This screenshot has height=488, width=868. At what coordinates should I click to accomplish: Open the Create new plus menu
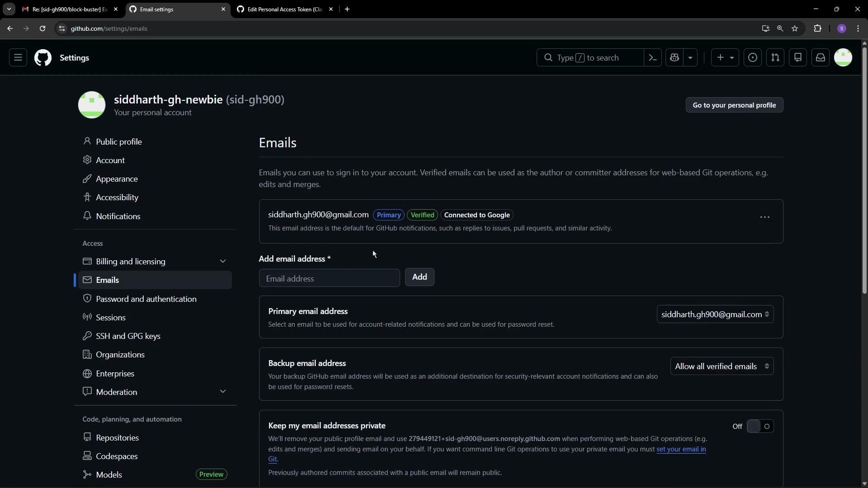click(x=725, y=58)
